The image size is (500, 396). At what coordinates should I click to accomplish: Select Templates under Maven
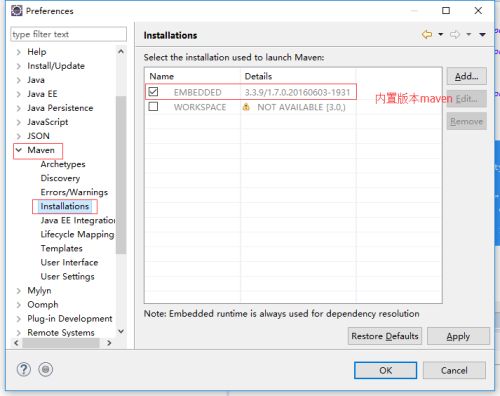(x=61, y=248)
